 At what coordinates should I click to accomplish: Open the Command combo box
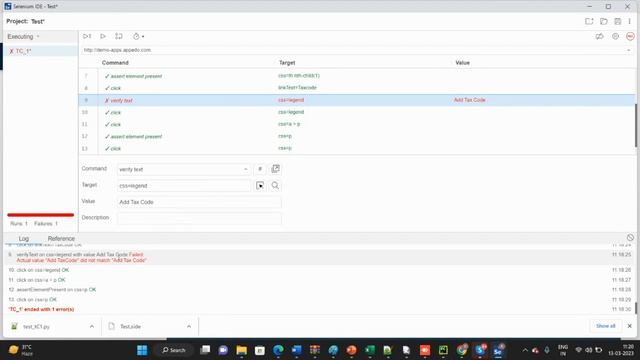click(x=184, y=169)
